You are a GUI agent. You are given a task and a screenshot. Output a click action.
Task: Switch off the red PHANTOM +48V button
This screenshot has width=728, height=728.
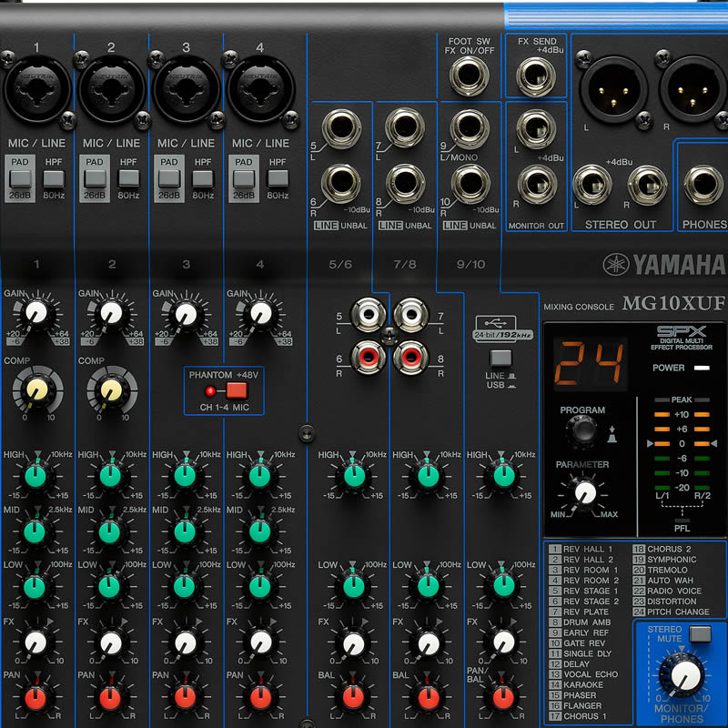tap(237, 390)
